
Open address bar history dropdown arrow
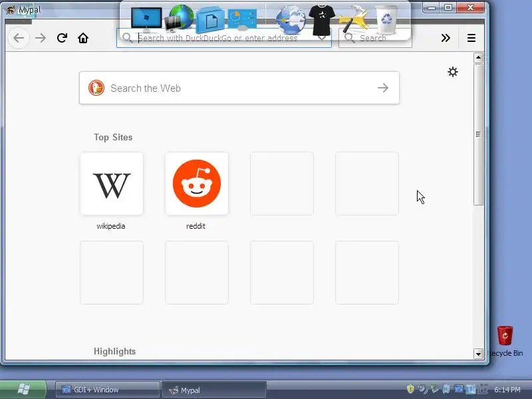(322, 39)
